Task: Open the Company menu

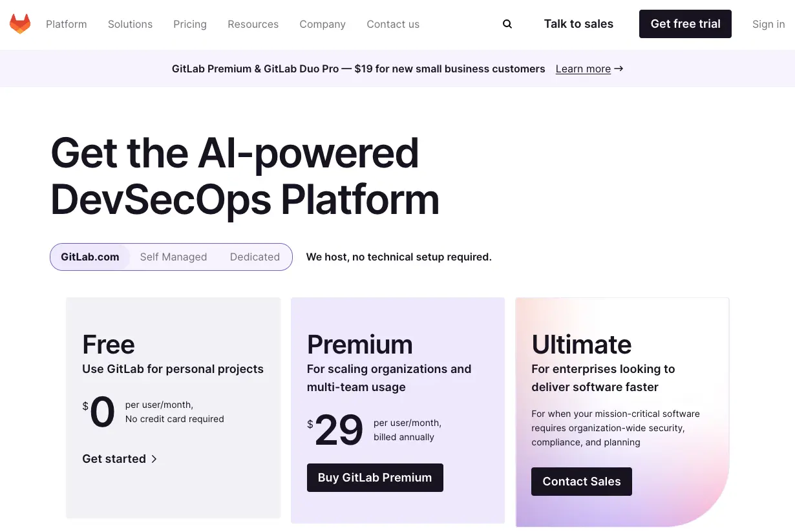Action: (323, 24)
